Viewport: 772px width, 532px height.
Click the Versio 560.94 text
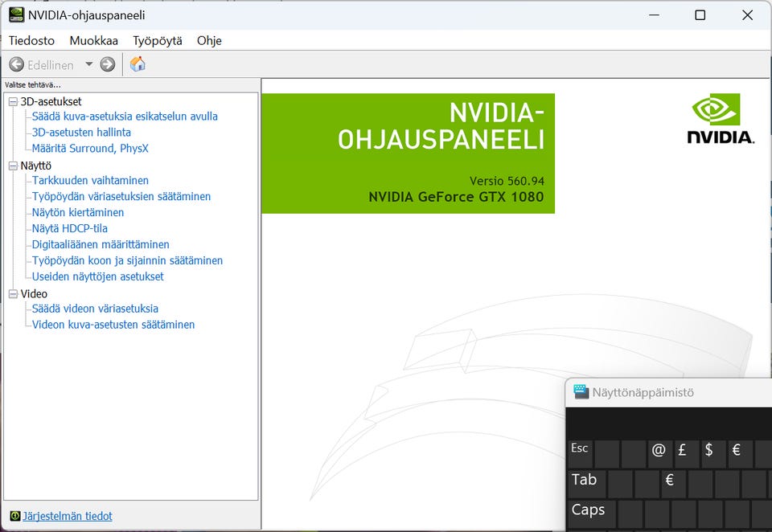click(507, 181)
